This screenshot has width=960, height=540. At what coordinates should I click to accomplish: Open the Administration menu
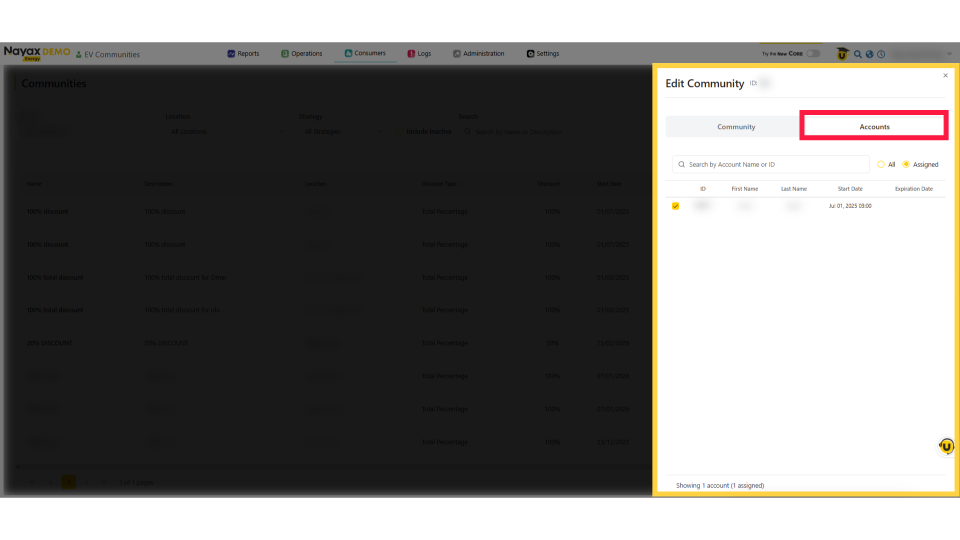[478, 54]
